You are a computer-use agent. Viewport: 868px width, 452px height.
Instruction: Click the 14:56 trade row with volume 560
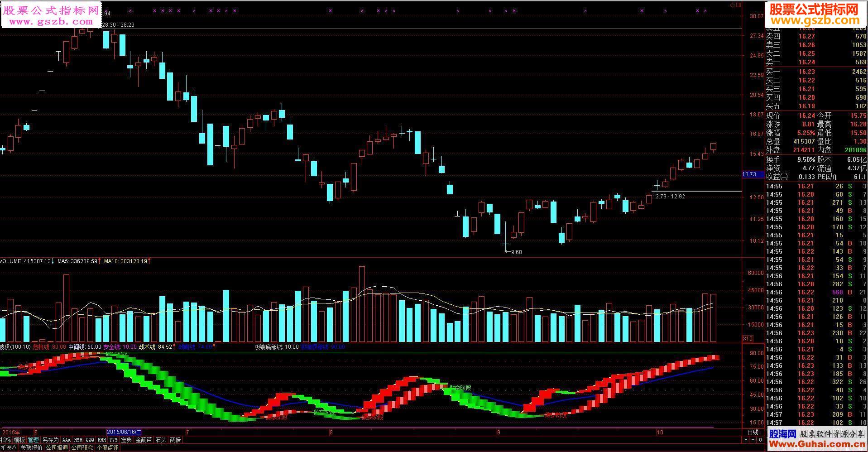click(816, 292)
